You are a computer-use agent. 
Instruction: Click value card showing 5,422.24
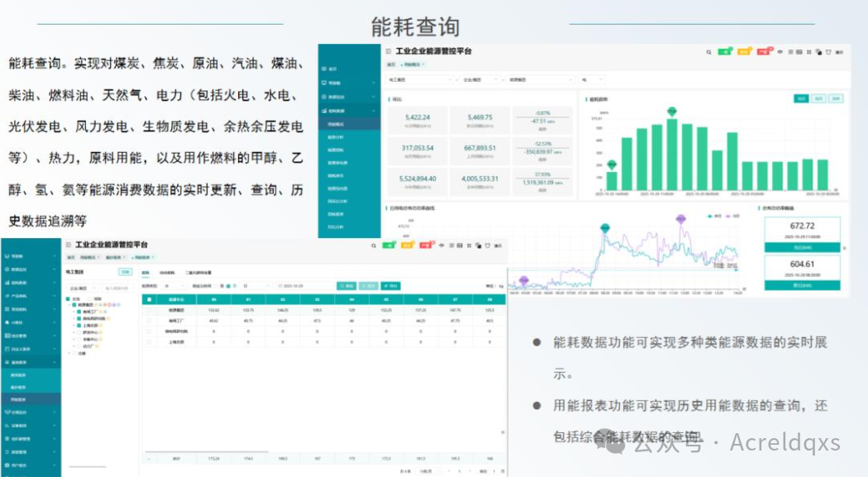(x=418, y=121)
